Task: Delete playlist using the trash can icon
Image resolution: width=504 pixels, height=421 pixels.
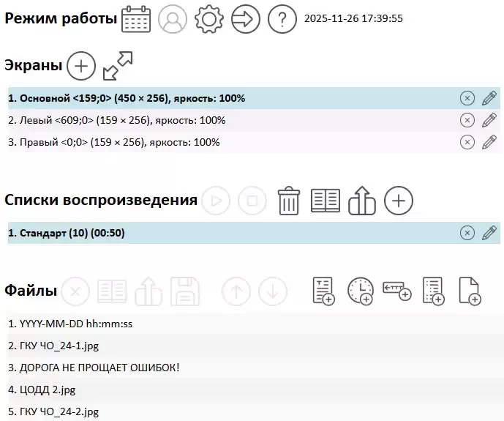Action: click(289, 200)
